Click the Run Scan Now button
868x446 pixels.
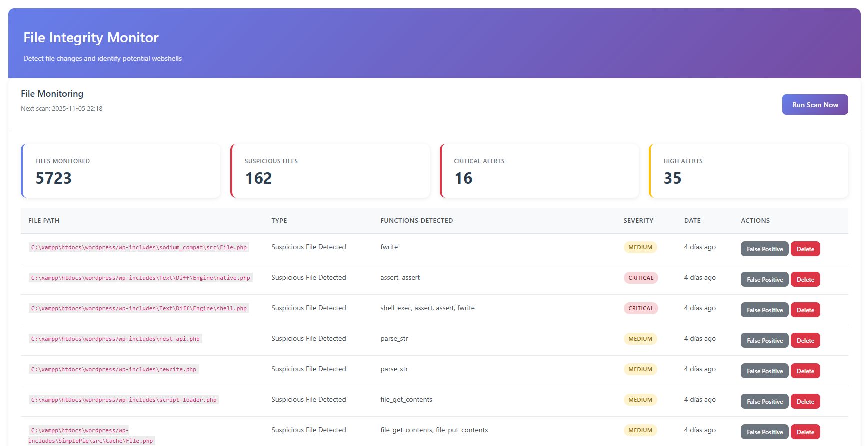pos(814,105)
